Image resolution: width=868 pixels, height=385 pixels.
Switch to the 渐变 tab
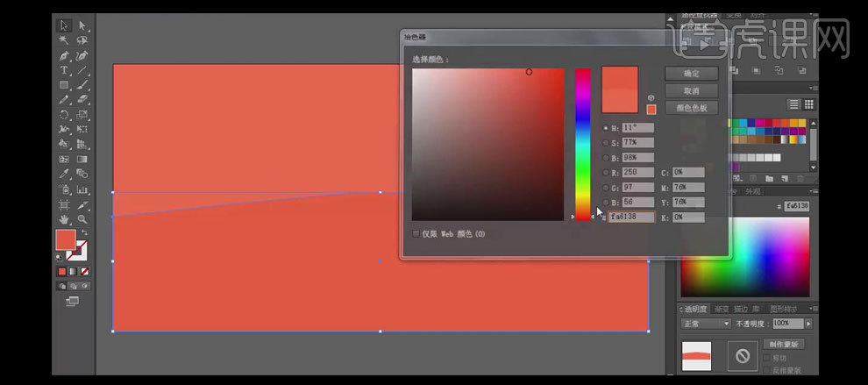coord(722,309)
